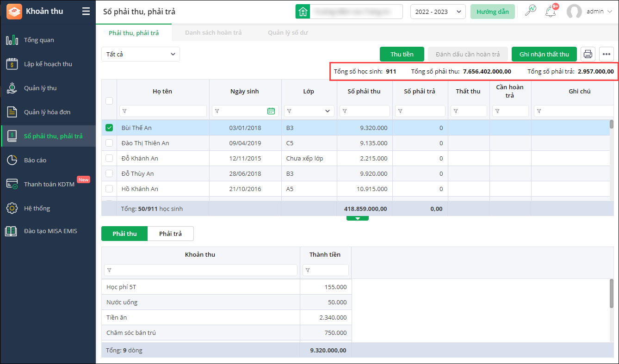
Task: Click the Hệ thống gear icon
Action: click(12, 208)
